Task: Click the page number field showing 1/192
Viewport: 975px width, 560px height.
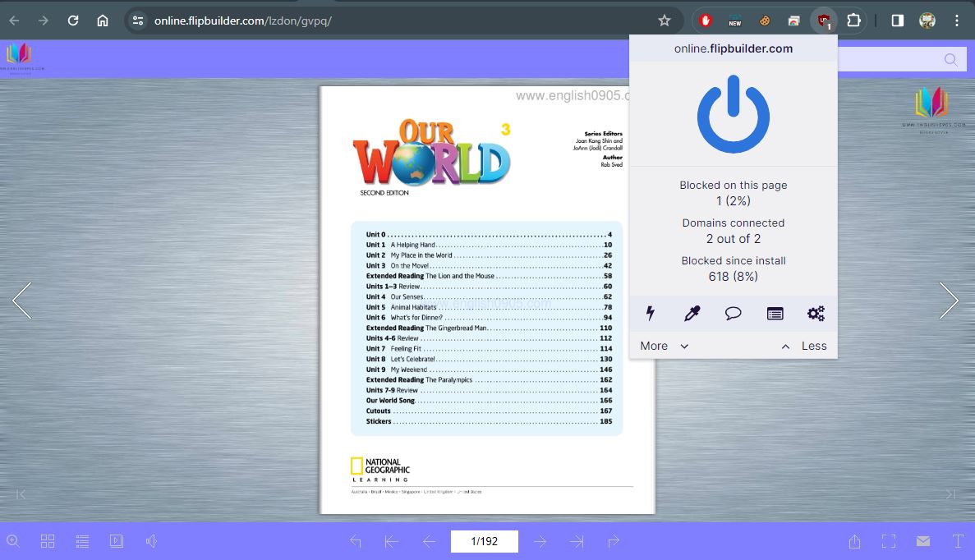Action: (484, 541)
